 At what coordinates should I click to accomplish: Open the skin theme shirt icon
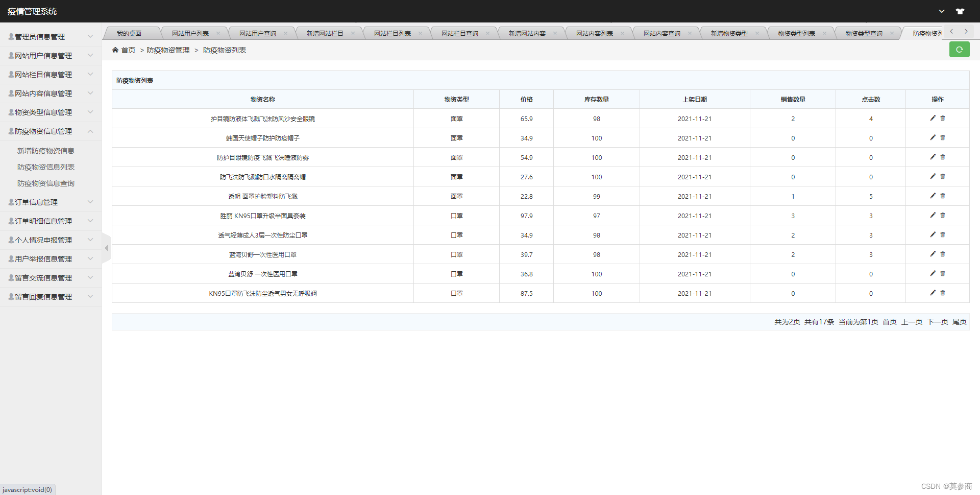(960, 11)
